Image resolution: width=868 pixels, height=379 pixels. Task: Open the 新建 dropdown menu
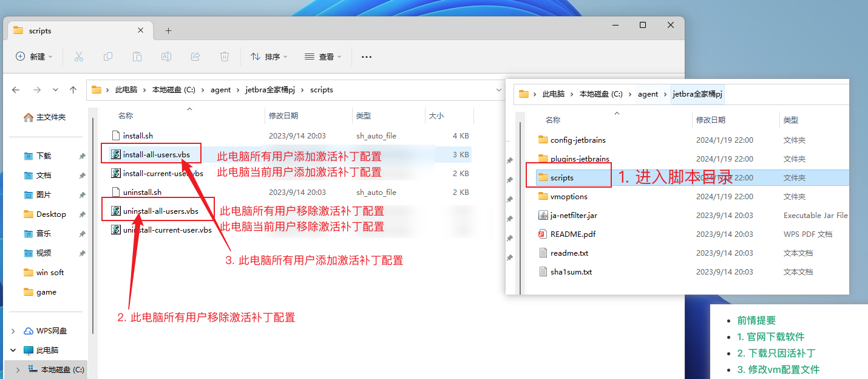[x=34, y=56]
